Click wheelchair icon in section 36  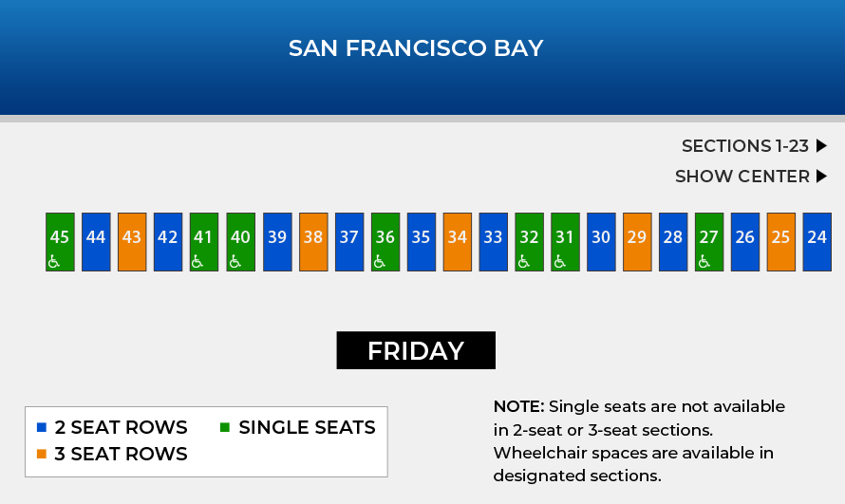380,262
